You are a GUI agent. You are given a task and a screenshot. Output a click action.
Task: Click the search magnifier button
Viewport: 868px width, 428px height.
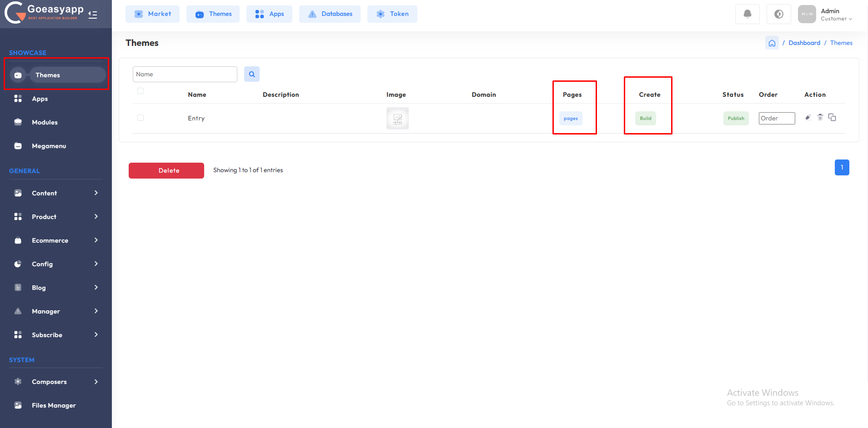click(251, 74)
